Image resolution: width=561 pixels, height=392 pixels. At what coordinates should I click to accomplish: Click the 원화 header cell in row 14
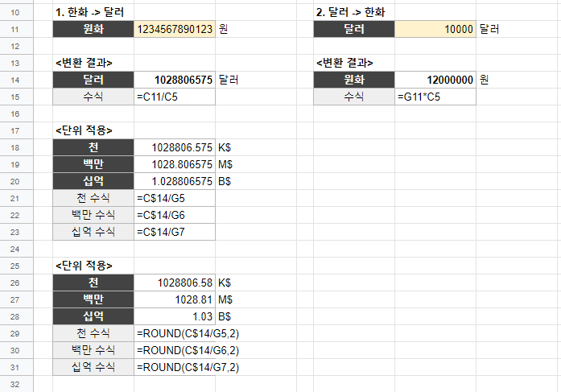click(354, 80)
